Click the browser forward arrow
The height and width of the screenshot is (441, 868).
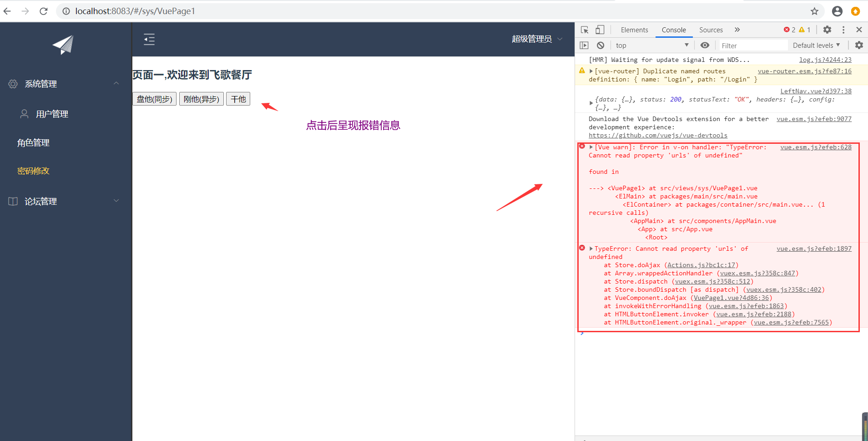pyautogui.click(x=25, y=11)
